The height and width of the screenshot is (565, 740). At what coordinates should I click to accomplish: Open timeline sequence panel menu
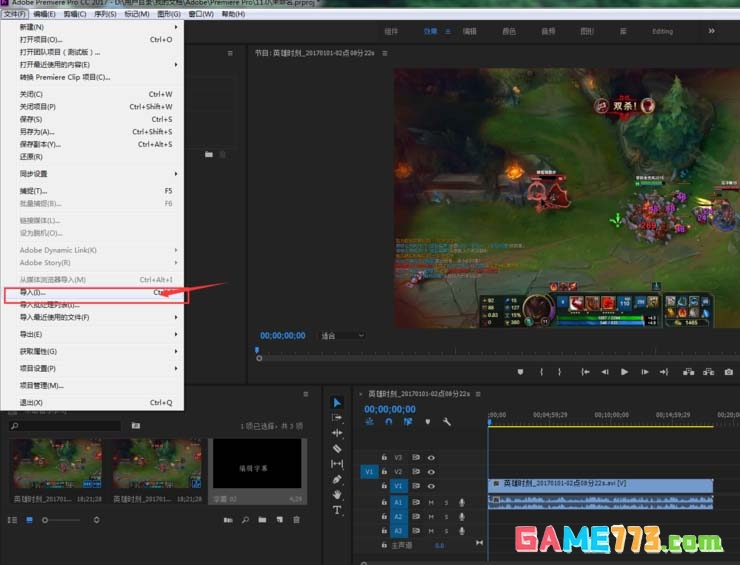pos(478,394)
